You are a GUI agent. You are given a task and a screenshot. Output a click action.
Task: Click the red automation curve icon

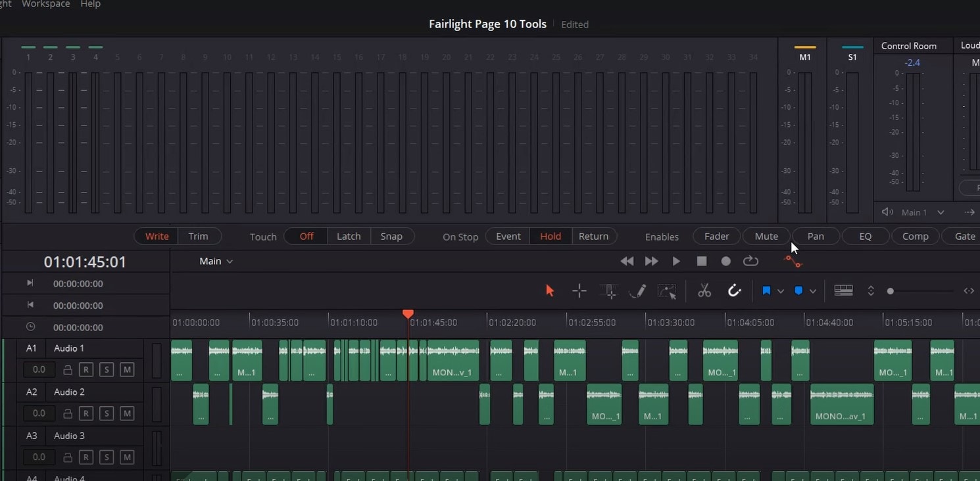[793, 262]
